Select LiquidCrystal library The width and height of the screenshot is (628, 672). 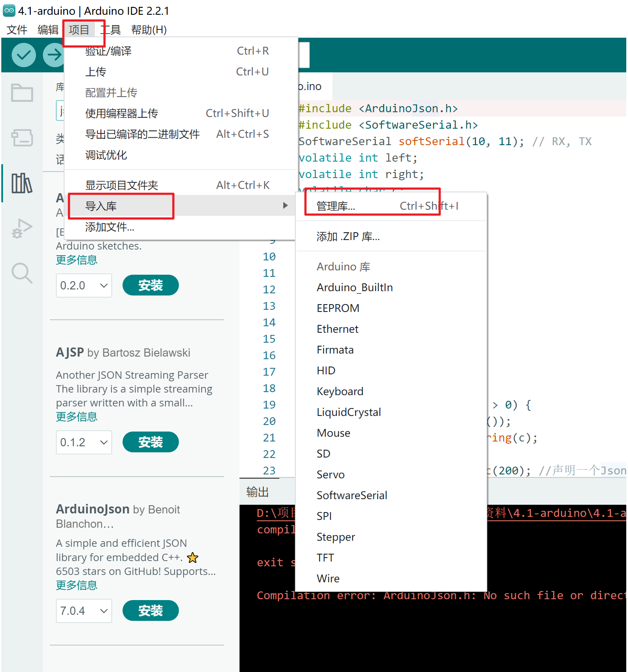tap(392, 412)
